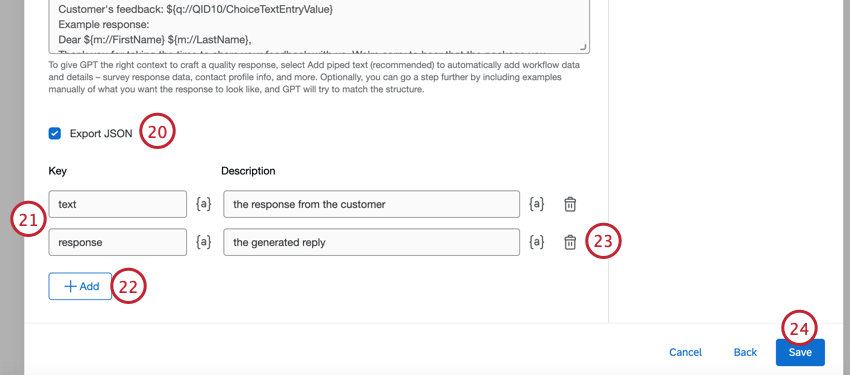Cancel the task configuration

685,352
